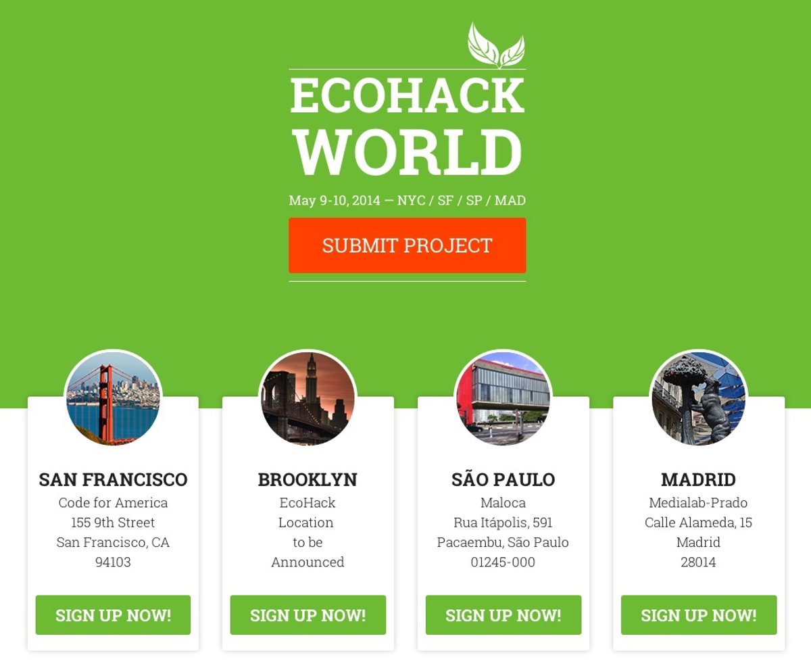Select the Madrid bear statue photo
This screenshot has height=672, width=811.
click(699, 398)
